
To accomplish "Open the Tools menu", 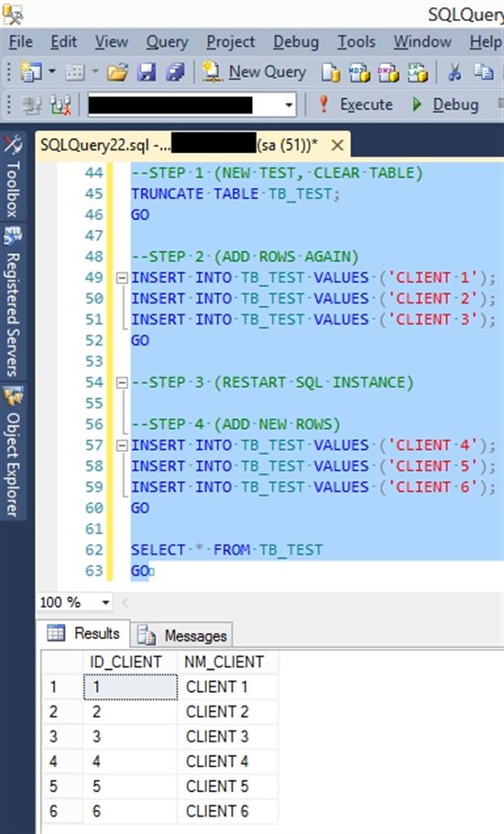I will pyautogui.click(x=356, y=42).
